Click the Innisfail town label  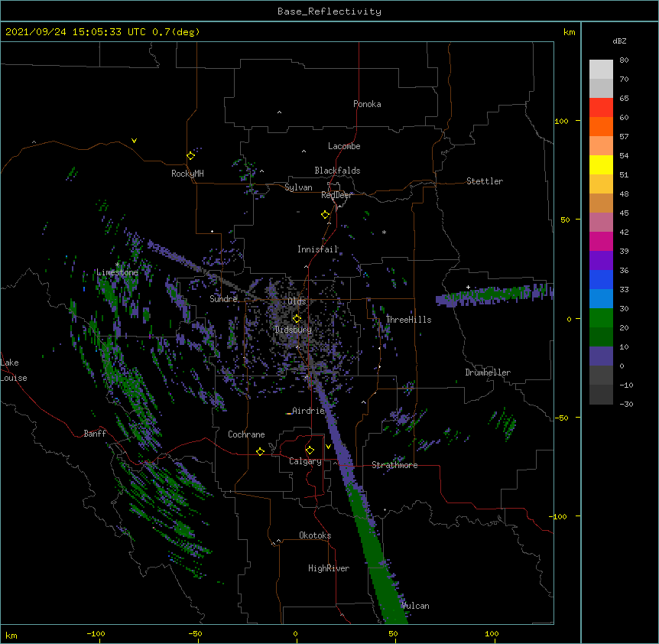(318, 249)
